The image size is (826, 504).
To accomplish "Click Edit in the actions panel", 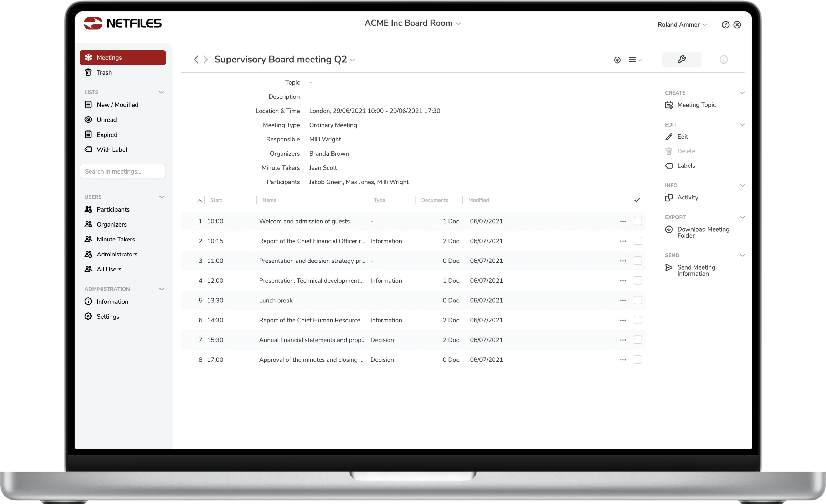I will click(x=677, y=137).
